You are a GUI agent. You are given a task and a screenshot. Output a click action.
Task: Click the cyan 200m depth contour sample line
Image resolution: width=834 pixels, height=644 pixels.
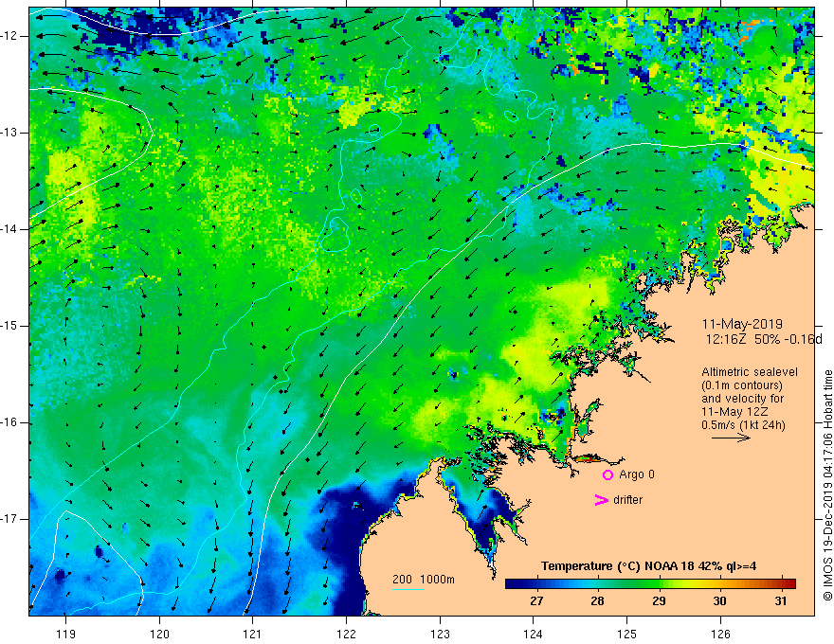pos(408,589)
